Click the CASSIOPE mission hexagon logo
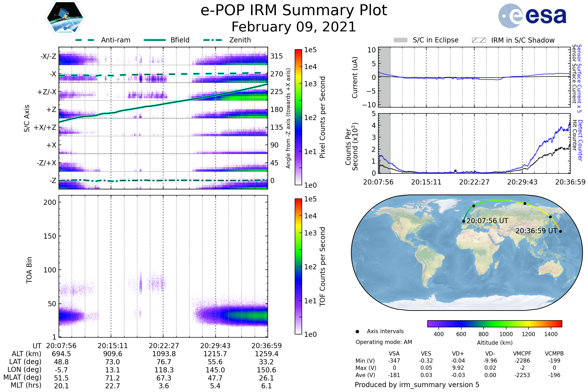Viewport: 588px width, 392px height. [x=65, y=18]
